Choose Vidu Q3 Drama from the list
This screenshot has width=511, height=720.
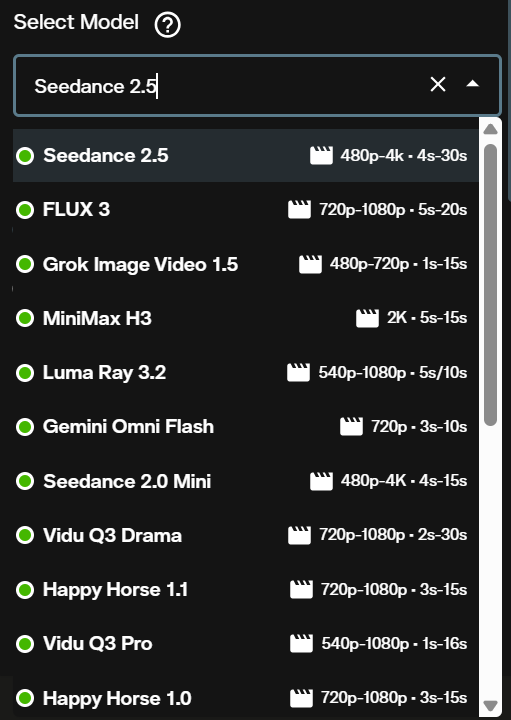[246, 535]
